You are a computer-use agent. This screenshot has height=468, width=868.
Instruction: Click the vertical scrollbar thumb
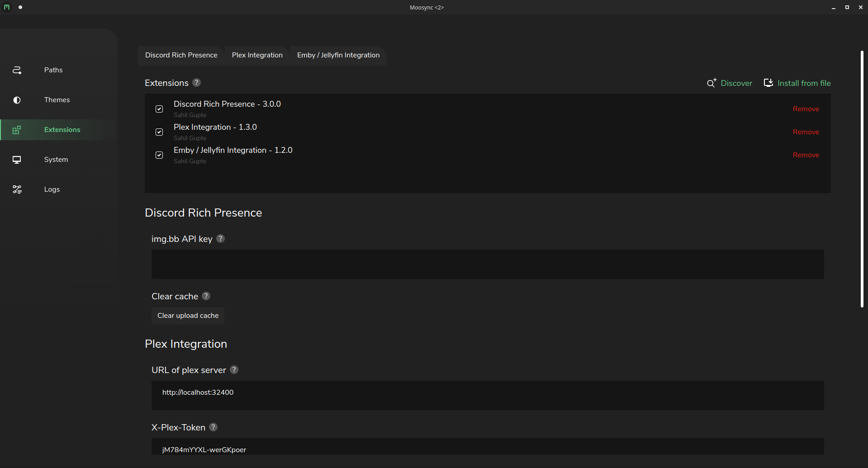(x=862, y=179)
